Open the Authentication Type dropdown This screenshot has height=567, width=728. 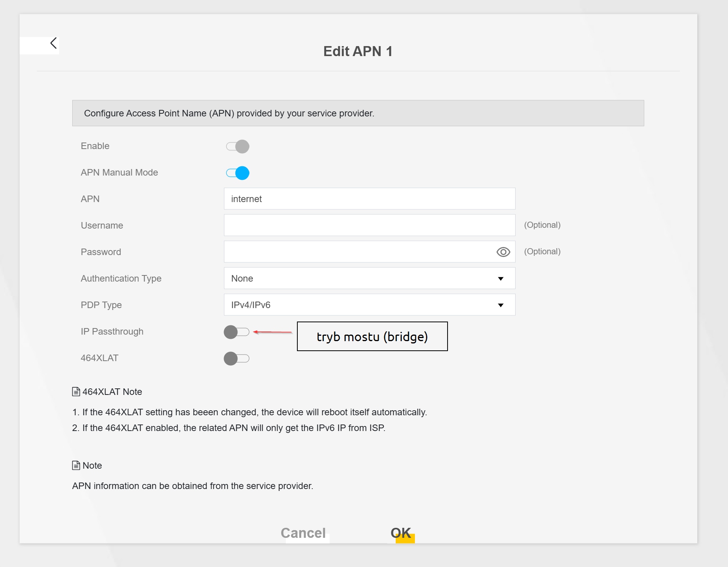tap(369, 279)
